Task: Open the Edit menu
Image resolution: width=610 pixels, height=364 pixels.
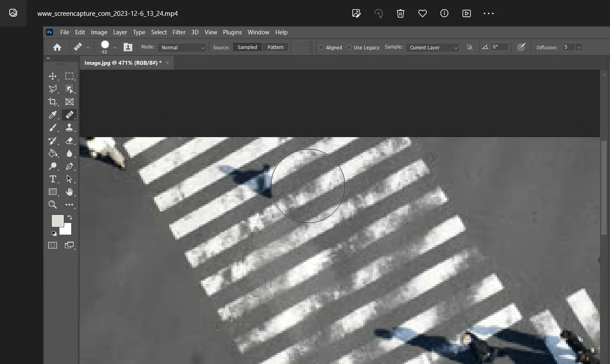Action: coord(80,32)
